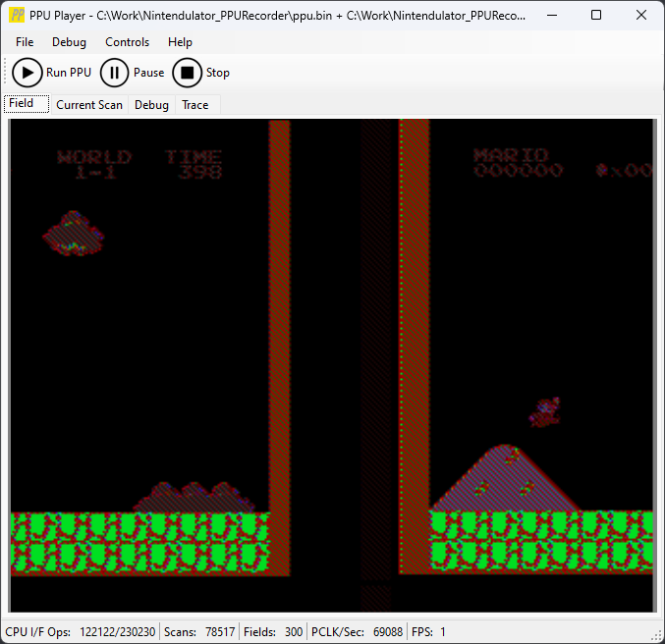Click the PPU Player title bar icon
This screenshot has width=665, height=644.
[17, 17]
